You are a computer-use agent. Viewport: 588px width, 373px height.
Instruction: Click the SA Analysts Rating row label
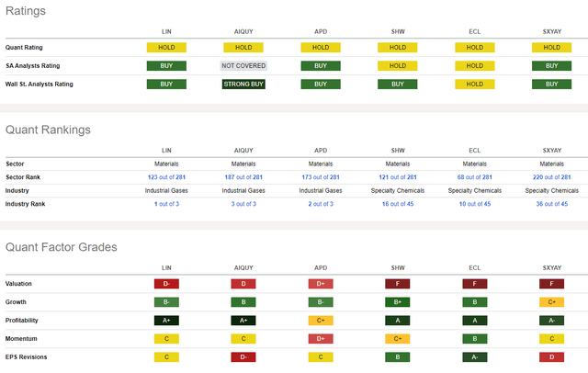(33, 66)
